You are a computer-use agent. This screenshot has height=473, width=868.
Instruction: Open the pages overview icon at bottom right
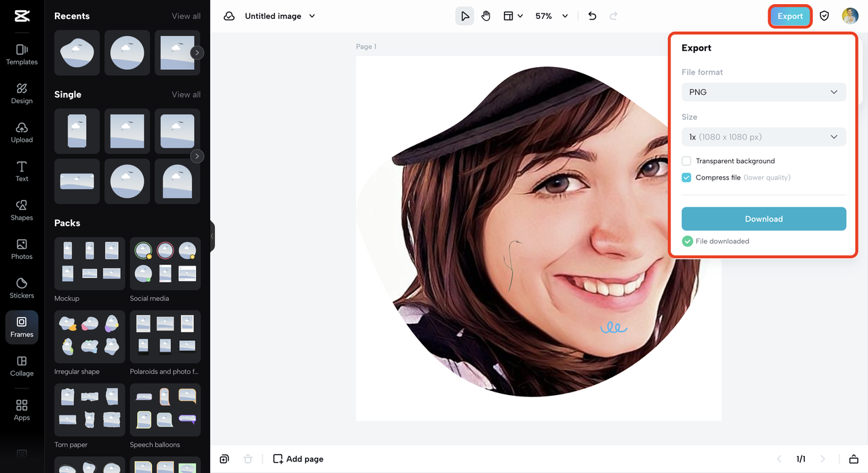854,459
